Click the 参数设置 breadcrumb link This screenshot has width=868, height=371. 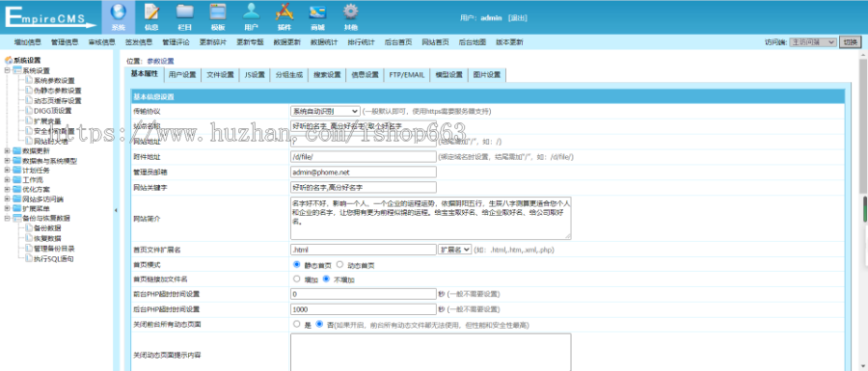(160, 61)
